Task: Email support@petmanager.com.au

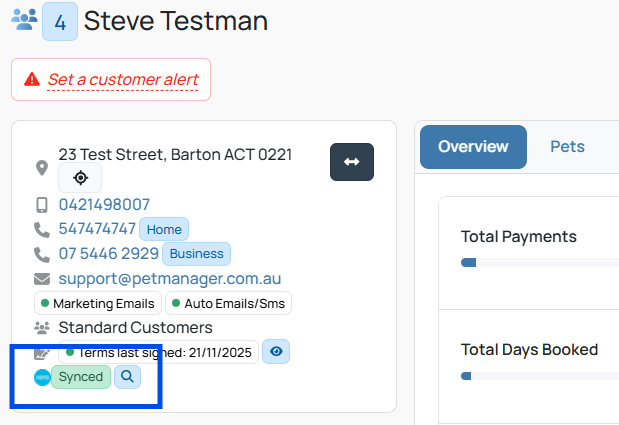Action: 170,279
